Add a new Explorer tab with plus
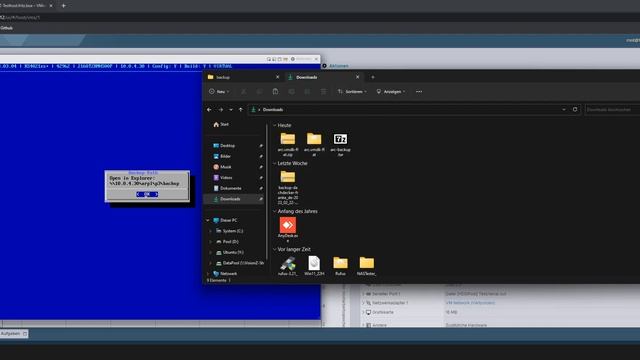The height and width of the screenshot is (360, 640). [373, 77]
